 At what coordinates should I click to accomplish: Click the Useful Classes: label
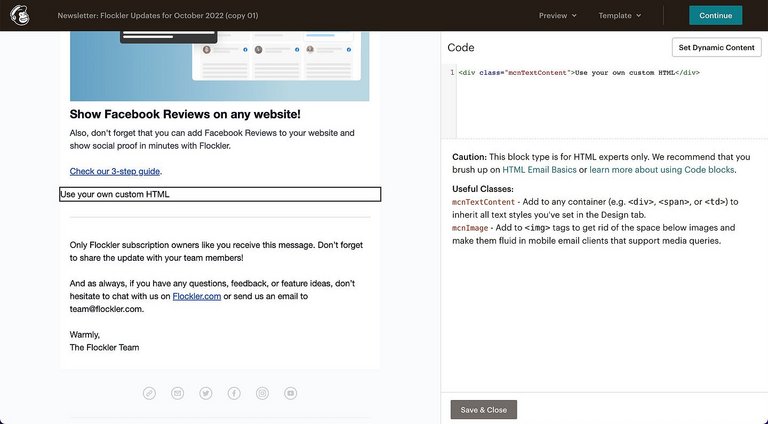[482, 189]
